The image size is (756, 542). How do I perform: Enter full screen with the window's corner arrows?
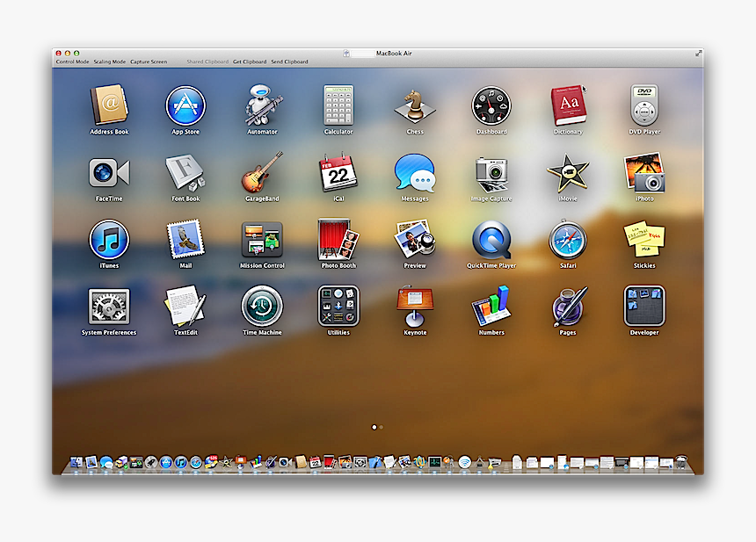(x=698, y=54)
